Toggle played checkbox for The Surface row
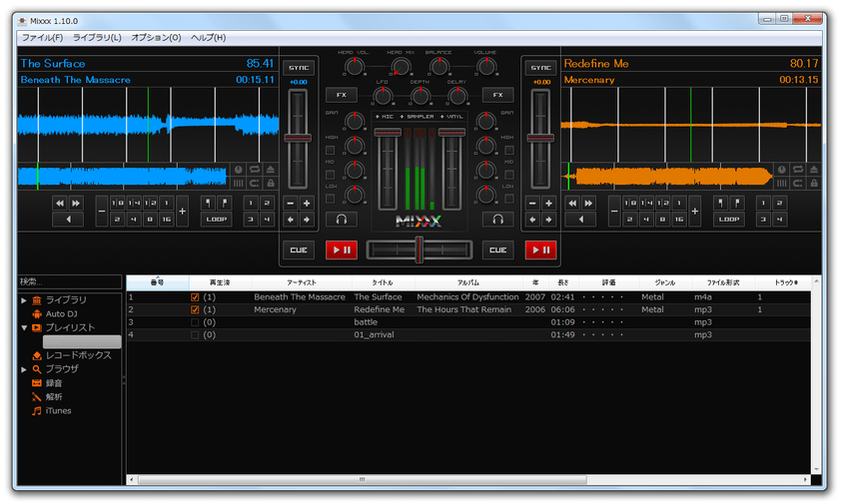Image resolution: width=841 pixels, height=504 pixels. pos(195,297)
